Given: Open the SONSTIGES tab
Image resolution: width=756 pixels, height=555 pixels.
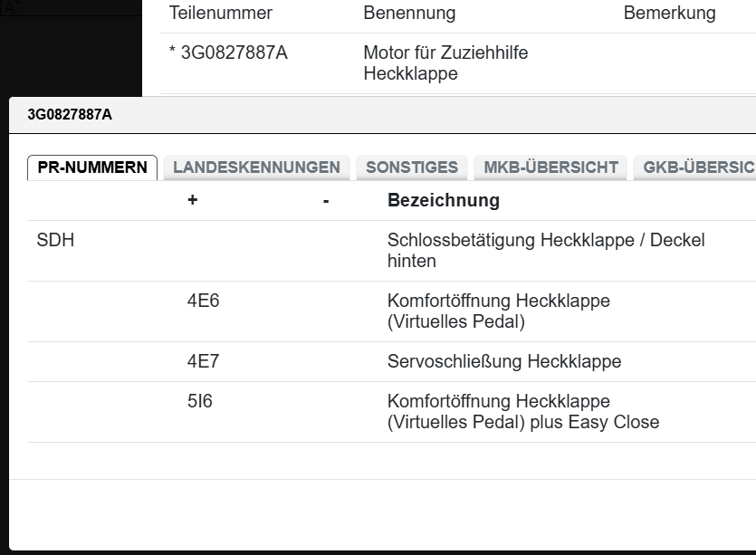Looking at the screenshot, I should pos(412,167).
